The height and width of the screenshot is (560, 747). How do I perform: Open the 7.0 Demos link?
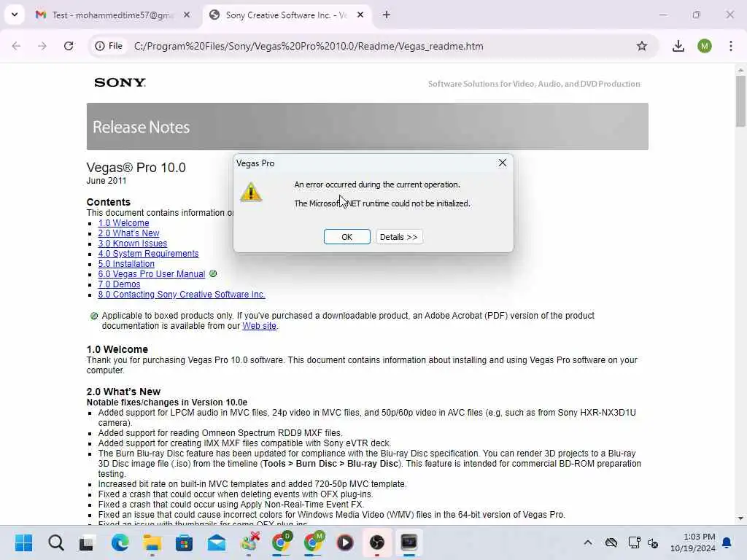tap(119, 284)
